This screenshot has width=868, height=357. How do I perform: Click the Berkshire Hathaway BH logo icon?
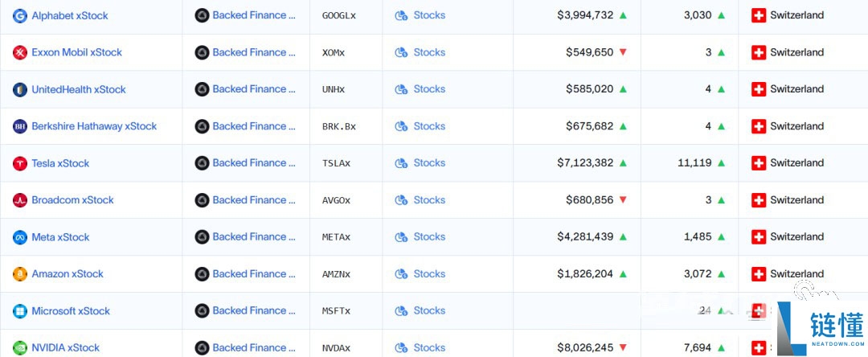click(x=20, y=126)
